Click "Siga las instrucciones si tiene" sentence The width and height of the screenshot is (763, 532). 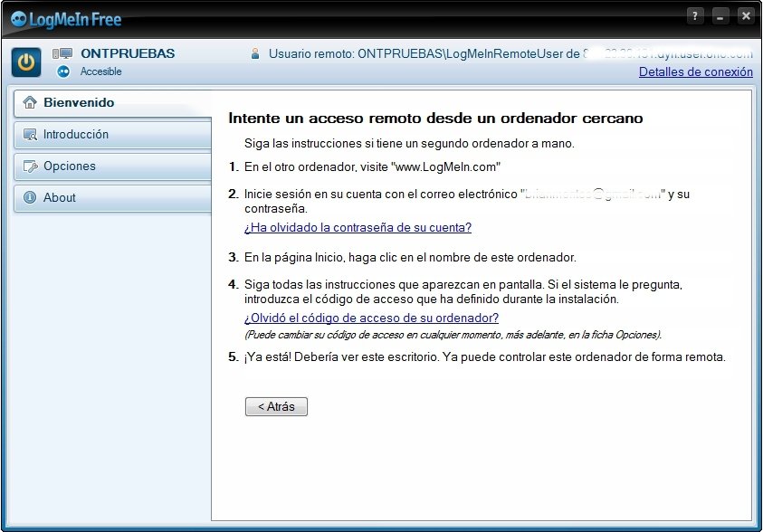pyautogui.click(x=409, y=144)
